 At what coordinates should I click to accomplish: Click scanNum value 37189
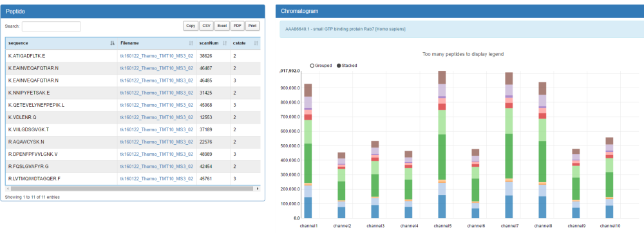tap(206, 129)
